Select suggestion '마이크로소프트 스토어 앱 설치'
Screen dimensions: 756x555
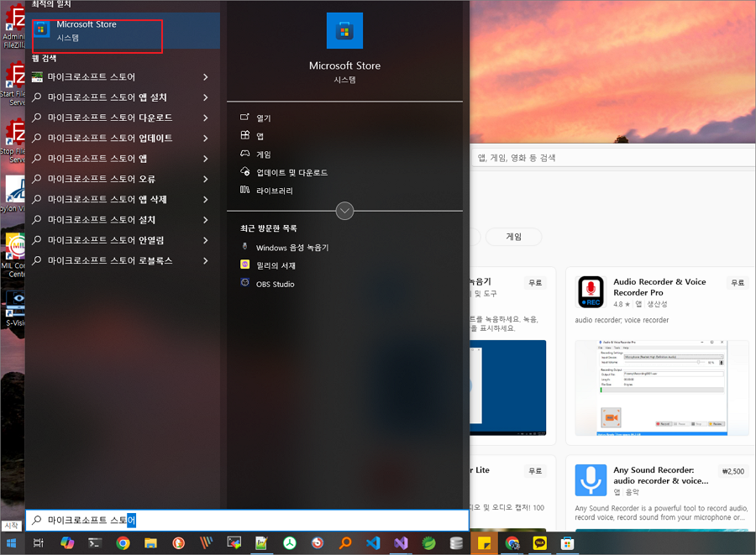(107, 97)
